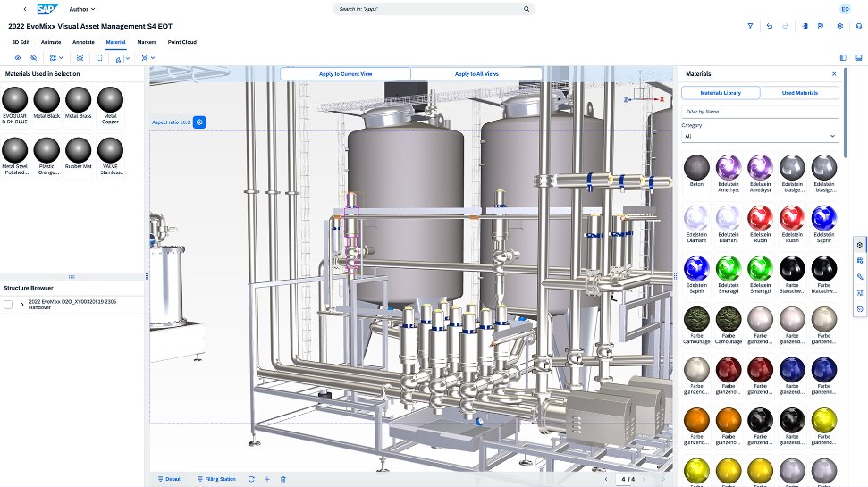Switch to the Point Cloud tab
This screenshot has width=868, height=487.
(182, 42)
